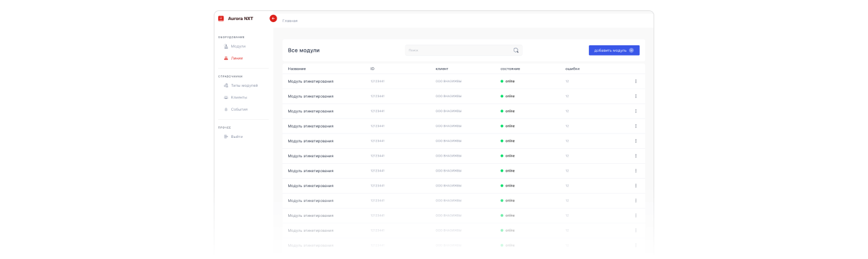The width and height of the screenshot is (868, 259).
Task: Select the fourth Модуль этикетирования row name
Action: (310, 126)
